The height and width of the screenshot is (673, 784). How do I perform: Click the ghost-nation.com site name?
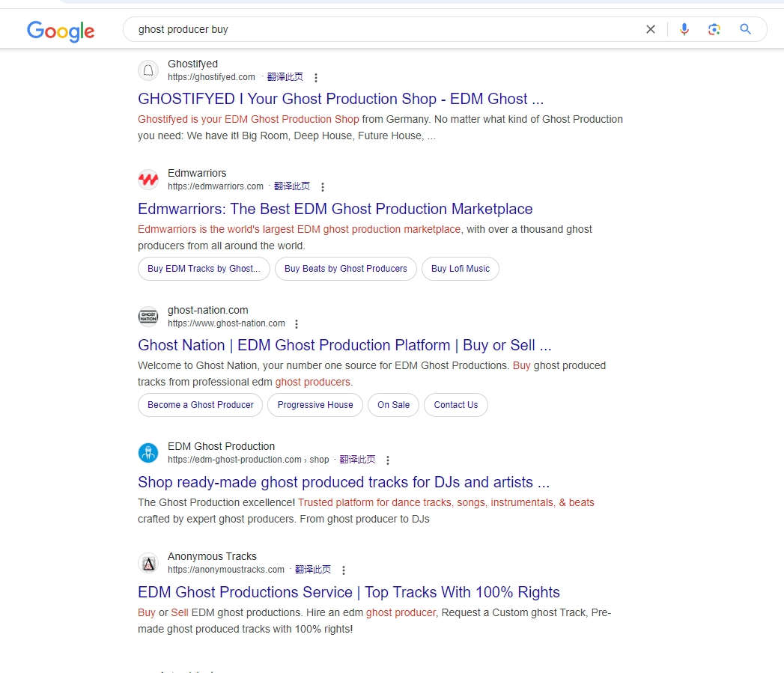(x=208, y=311)
